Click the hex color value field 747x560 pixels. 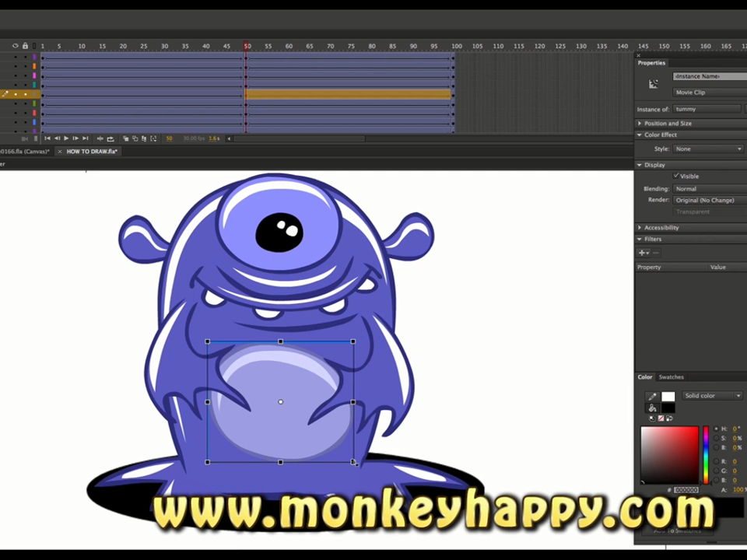[x=686, y=489]
